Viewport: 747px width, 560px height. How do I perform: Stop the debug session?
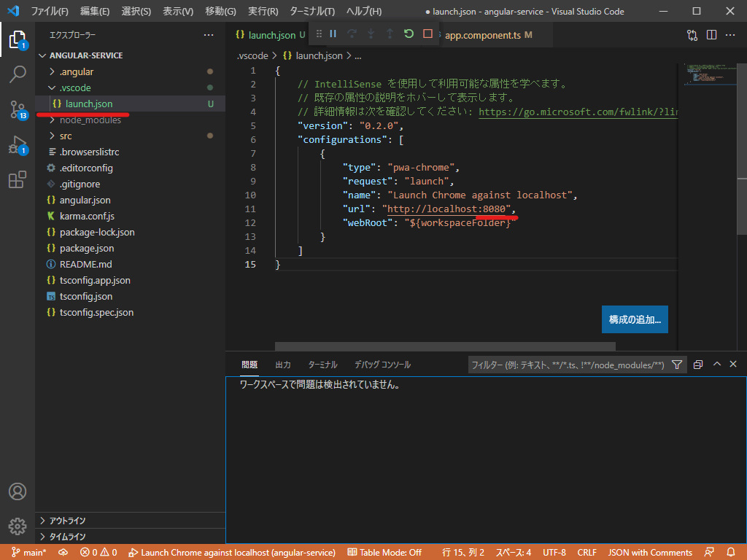(x=427, y=34)
